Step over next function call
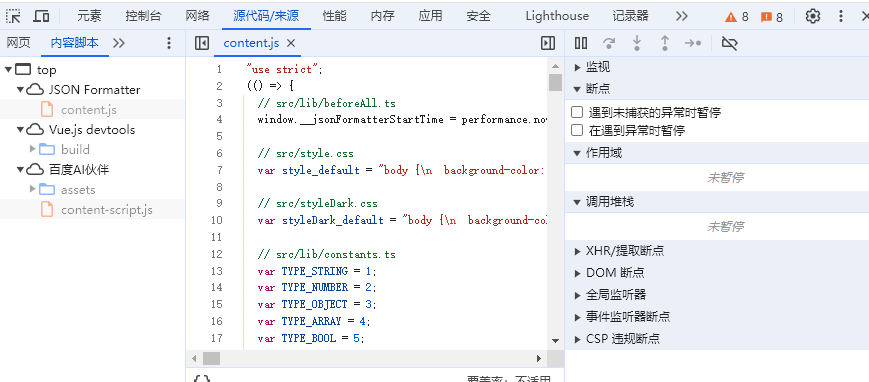This screenshot has height=382, width=869. click(x=609, y=43)
